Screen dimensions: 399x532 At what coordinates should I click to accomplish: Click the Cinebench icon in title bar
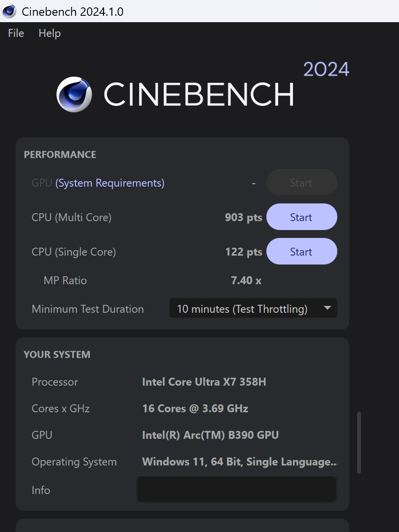(x=9, y=11)
